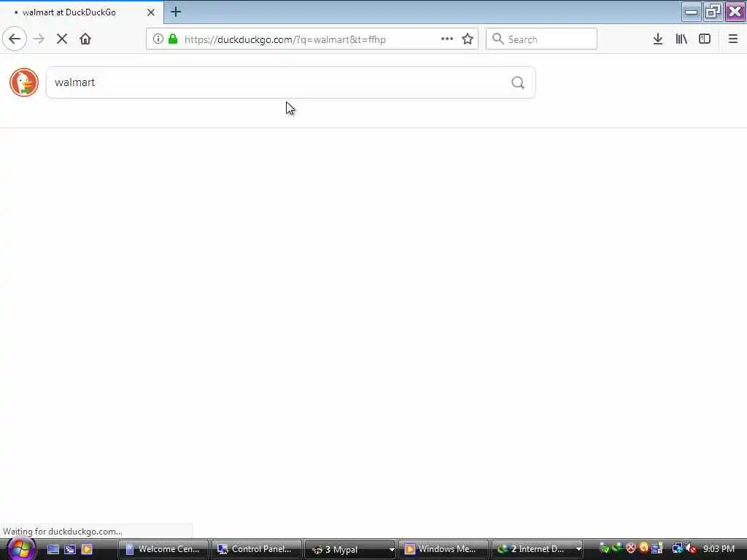Submit search with magnifier in DuckDuckGo box
The image size is (747, 560).
click(x=518, y=83)
